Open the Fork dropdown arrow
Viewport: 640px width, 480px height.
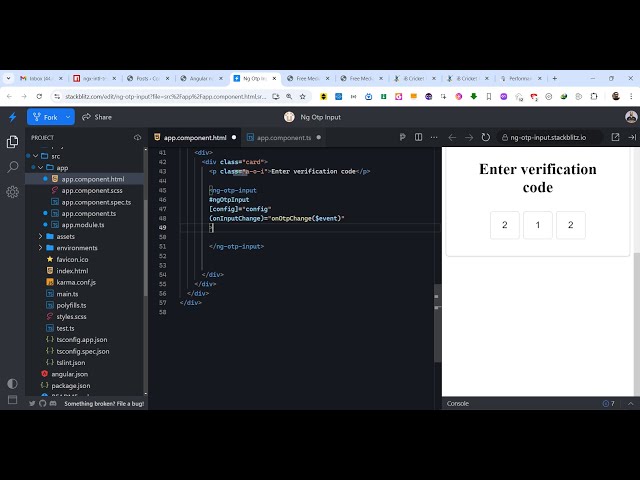68,117
